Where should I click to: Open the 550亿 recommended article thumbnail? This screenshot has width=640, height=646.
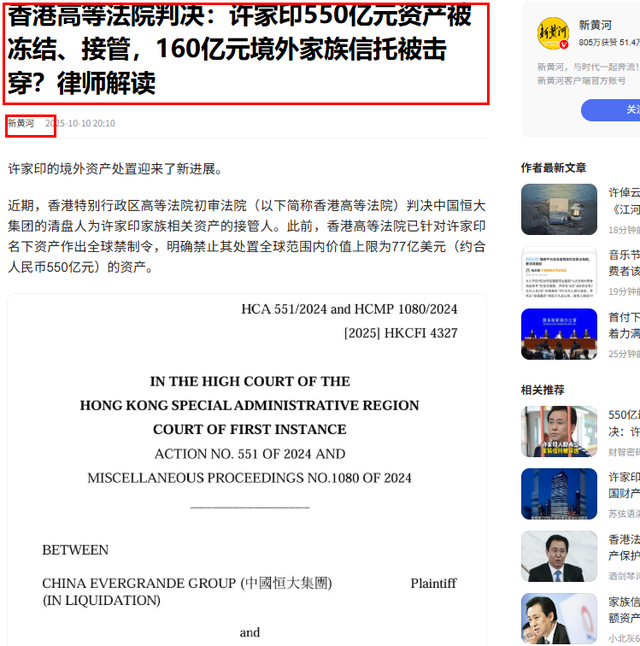point(559,431)
